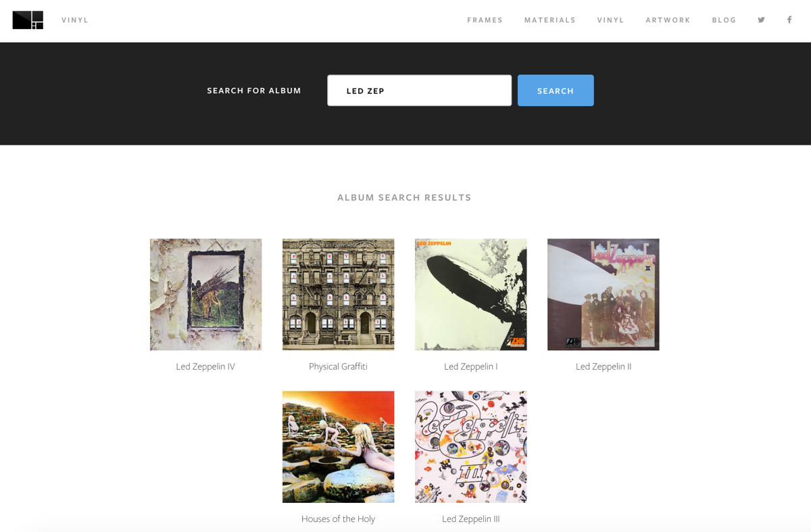Select the Led Zeppelin IV album cover
This screenshot has height=532, width=811.
[x=205, y=294]
